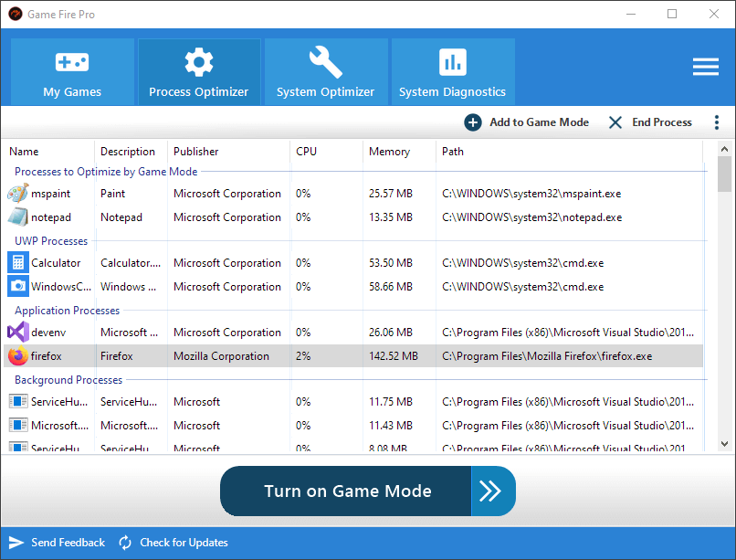Turn on Game Mode button
Image resolution: width=736 pixels, height=560 pixels.
[367, 491]
